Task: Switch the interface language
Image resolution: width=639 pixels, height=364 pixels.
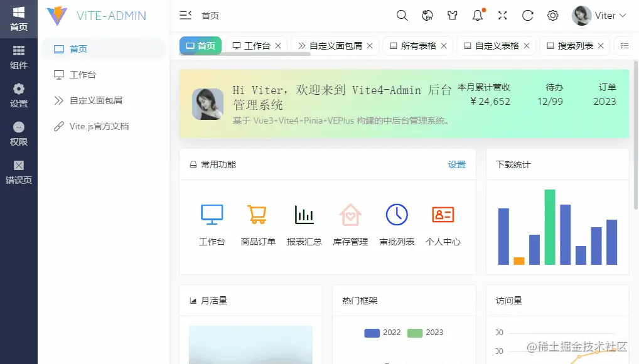Action: 427,15
